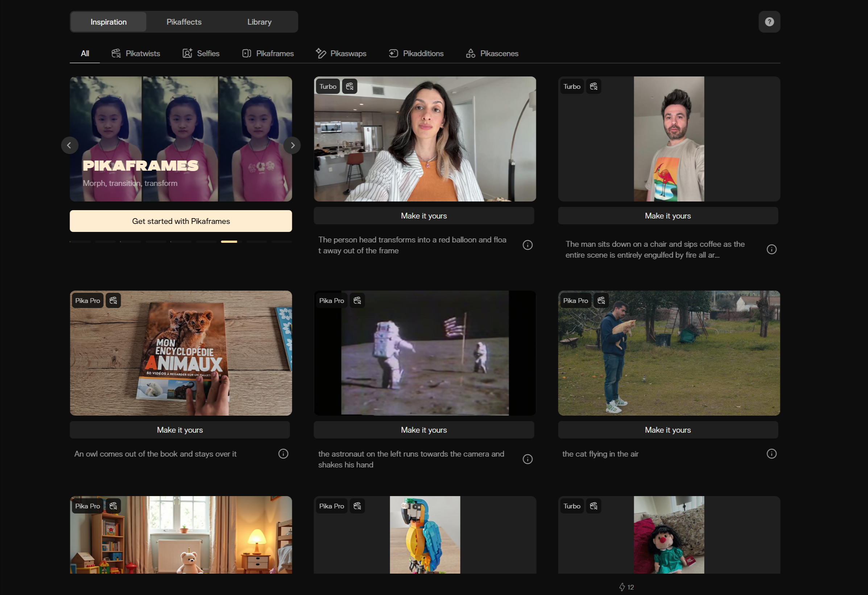Click the Pikatwists icon on the balloon video
Viewport: 868px width, 595px height.
(350, 86)
